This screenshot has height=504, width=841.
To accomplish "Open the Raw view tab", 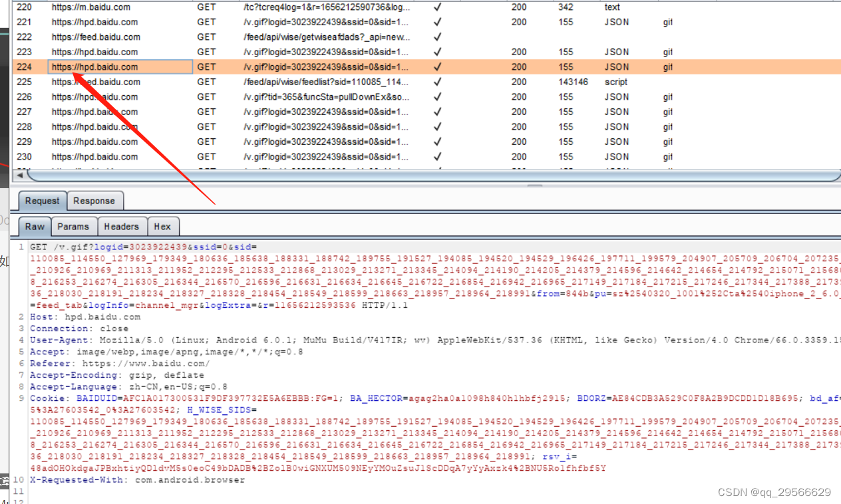I will click(x=35, y=227).
